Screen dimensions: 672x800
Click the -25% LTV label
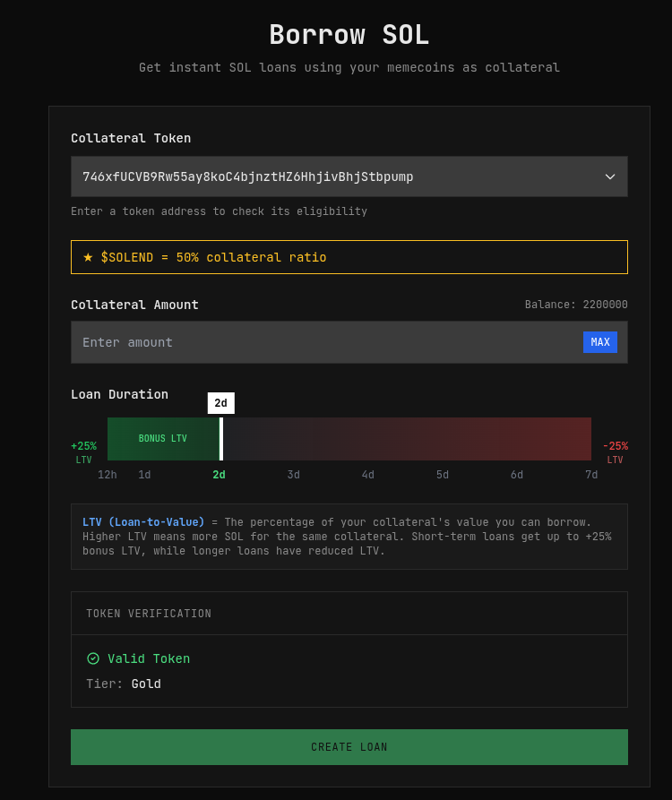click(x=615, y=452)
